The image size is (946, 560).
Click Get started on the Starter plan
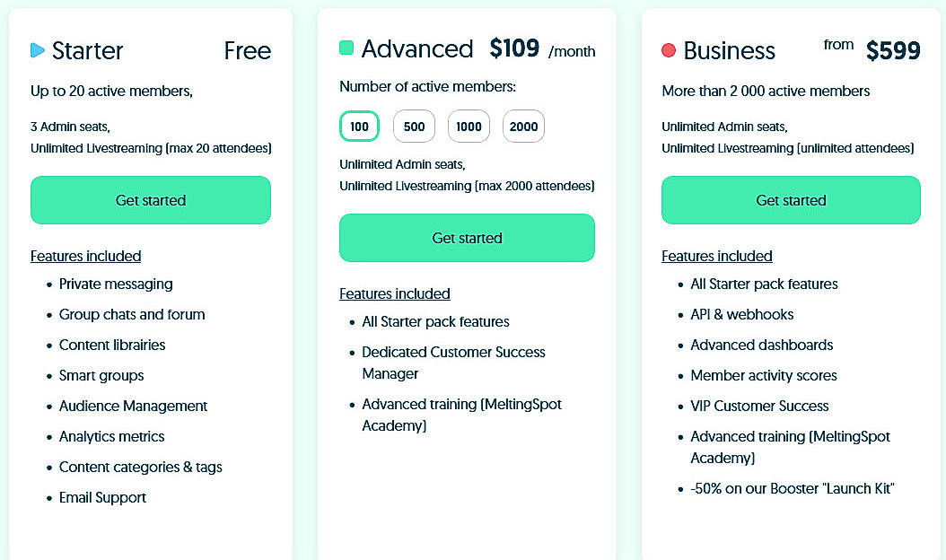tap(151, 200)
